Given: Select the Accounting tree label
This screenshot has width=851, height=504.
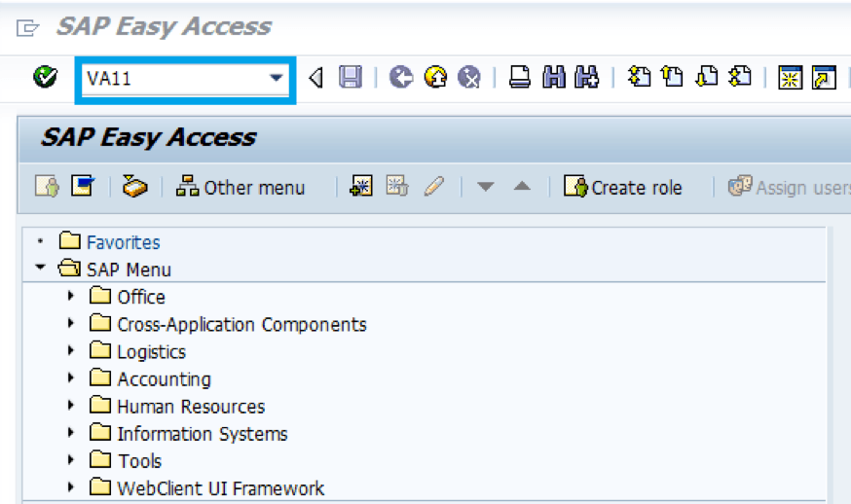Looking at the screenshot, I should pos(164,379).
